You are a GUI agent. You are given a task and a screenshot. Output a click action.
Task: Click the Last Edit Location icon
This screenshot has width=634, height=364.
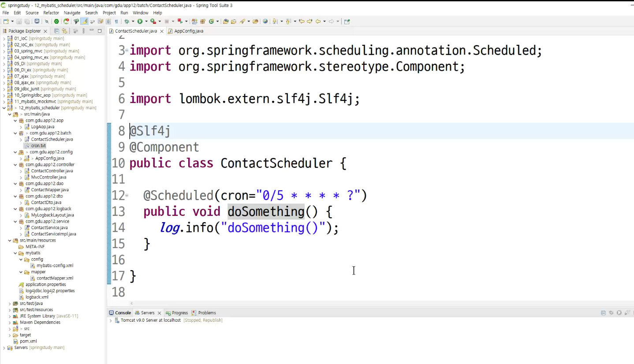coord(302,21)
